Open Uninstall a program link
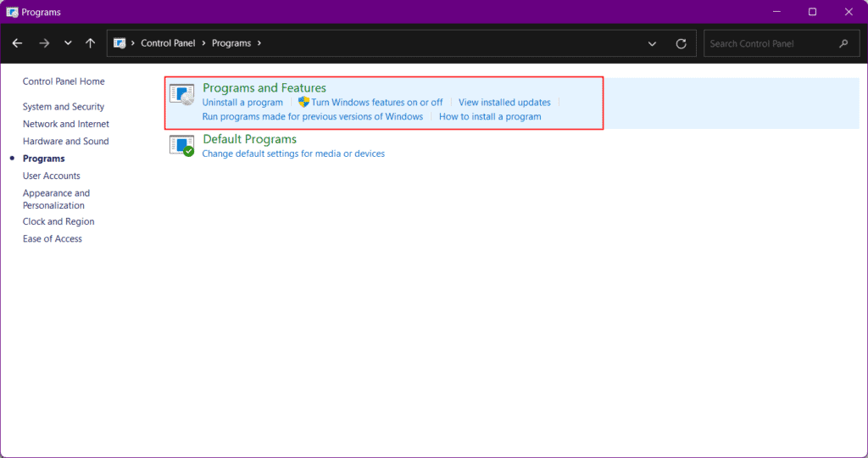Image resolution: width=868 pixels, height=458 pixels. (x=242, y=103)
